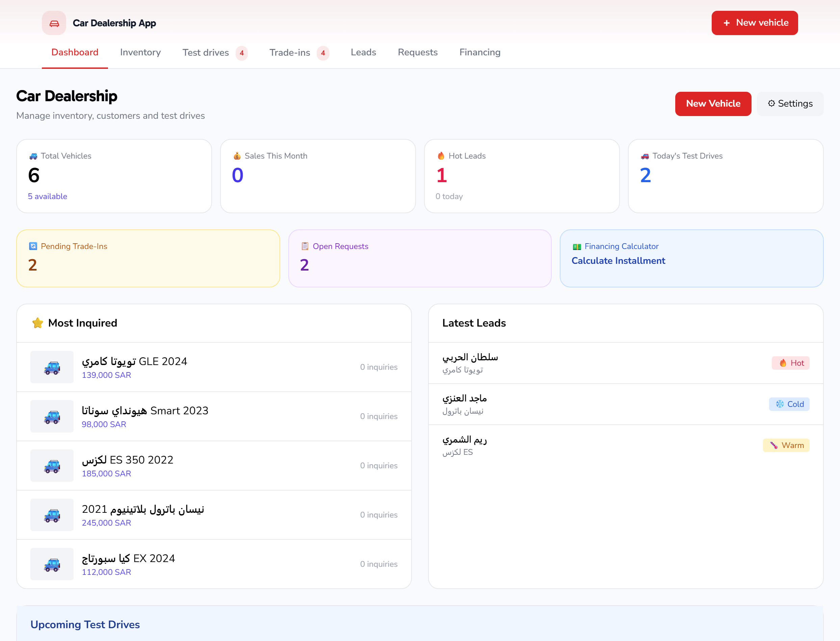The image size is (840, 641).
Task: Open the نيسان باترول بلاتينيوم 2021 listing
Action: pyautogui.click(x=214, y=515)
